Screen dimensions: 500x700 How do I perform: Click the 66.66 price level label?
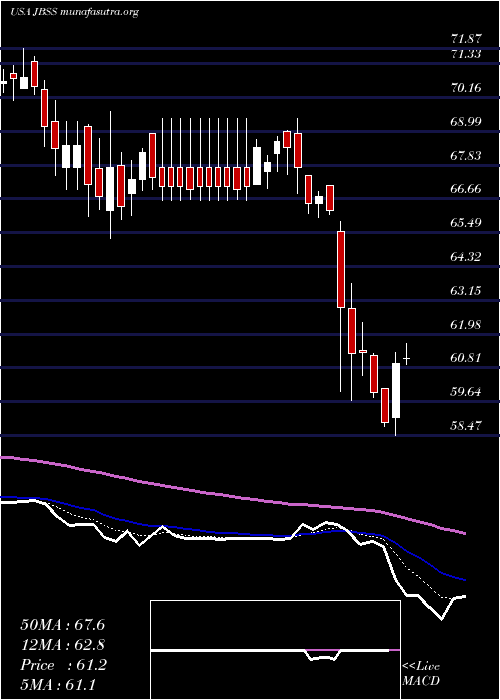466,189
